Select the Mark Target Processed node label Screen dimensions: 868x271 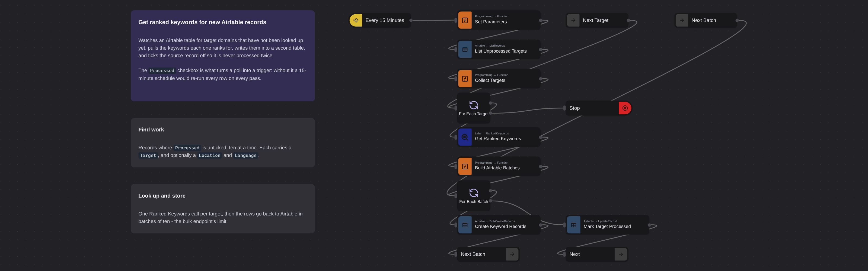[x=607, y=227]
